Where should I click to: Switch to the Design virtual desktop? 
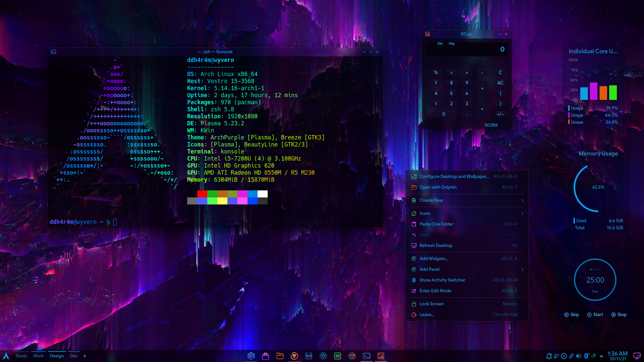[x=57, y=356]
